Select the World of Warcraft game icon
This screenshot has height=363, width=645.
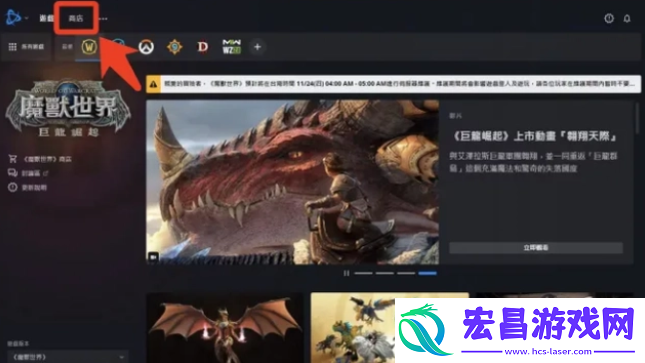click(89, 47)
